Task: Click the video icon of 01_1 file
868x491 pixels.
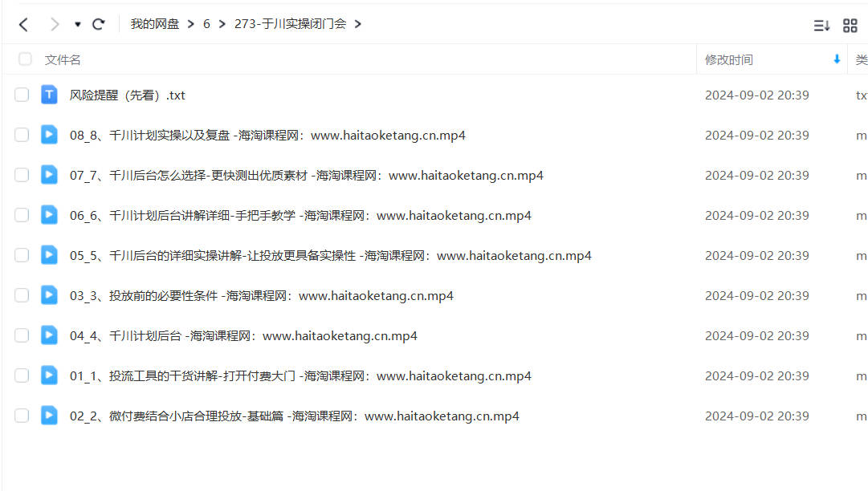Action: pyautogui.click(x=49, y=375)
